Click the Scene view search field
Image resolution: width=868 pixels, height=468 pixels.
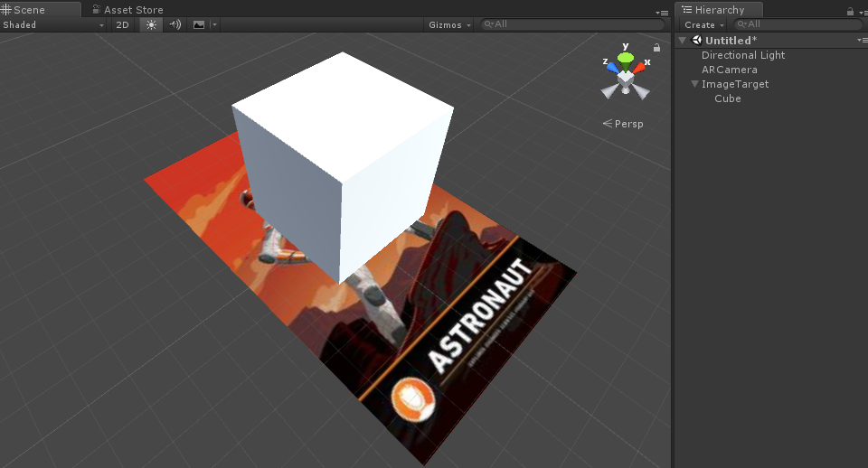pyautogui.click(x=571, y=24)
